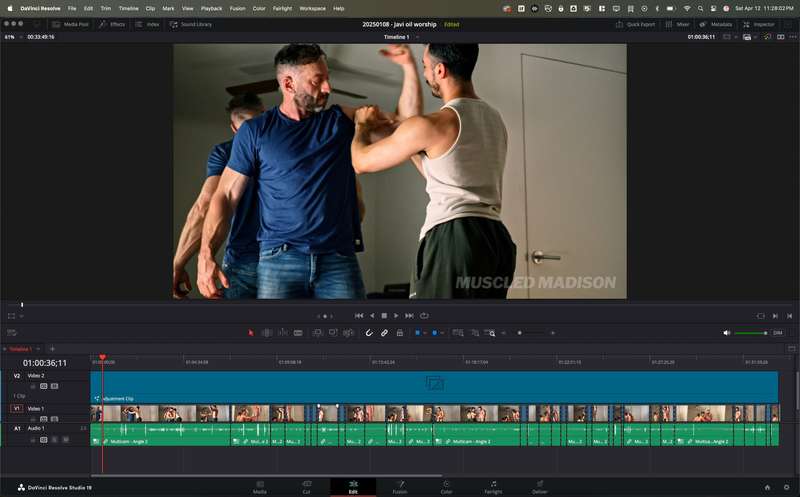Jump to first frame button
This screenshot has width=800, height=497.
(x=359, y=315)
